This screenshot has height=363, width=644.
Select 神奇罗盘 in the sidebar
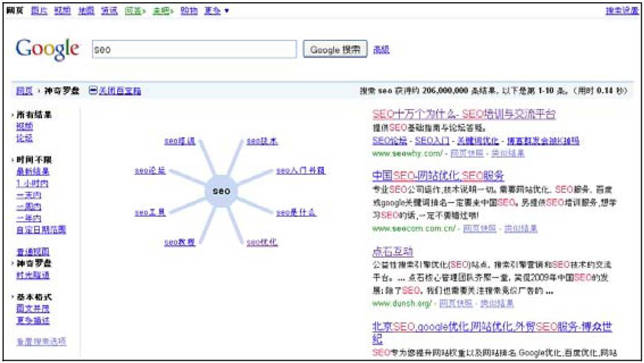point(34,263)
